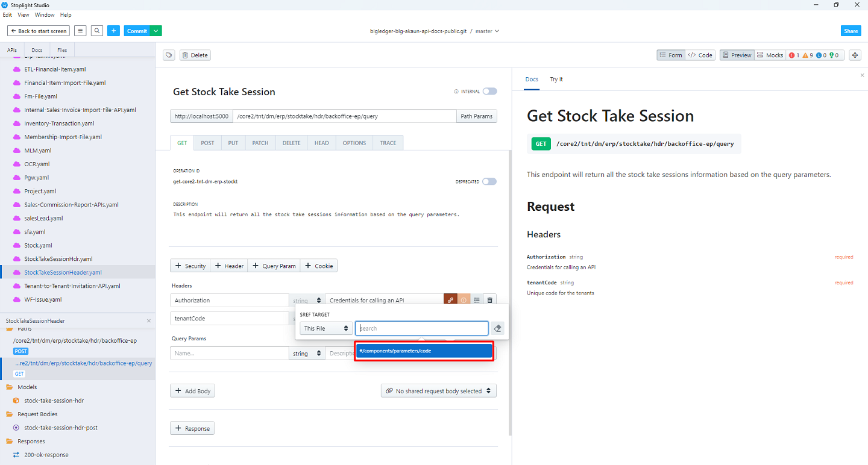Viewport: 868px width, 465px height.
Task: Open the This File $ref source dropdown
Action: coord(326,328)
